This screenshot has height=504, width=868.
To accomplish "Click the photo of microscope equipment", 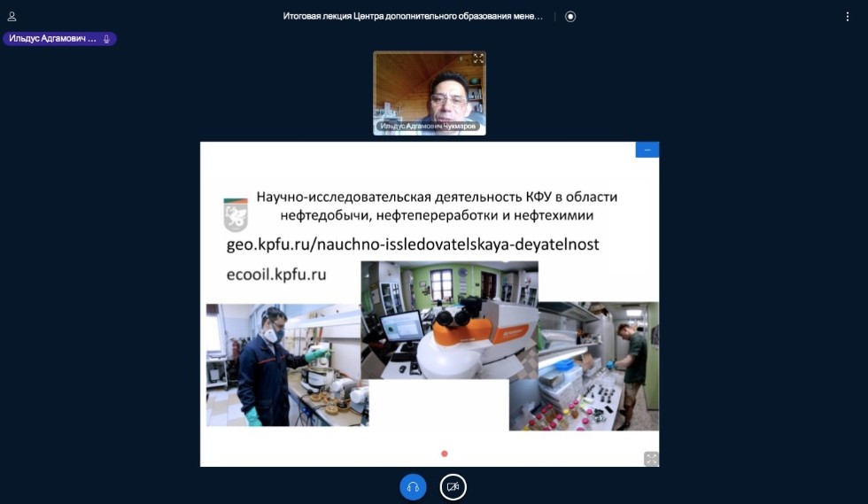I will pos(449,319).
